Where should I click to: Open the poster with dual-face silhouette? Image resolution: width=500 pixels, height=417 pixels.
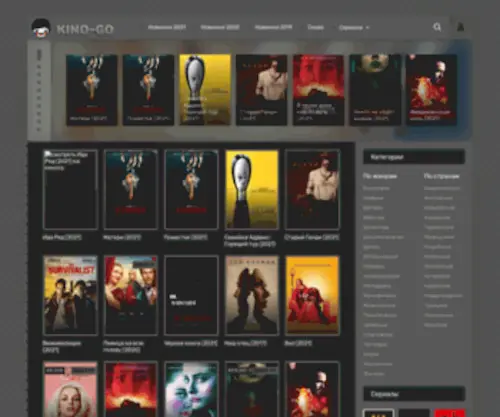click(252, 295)
